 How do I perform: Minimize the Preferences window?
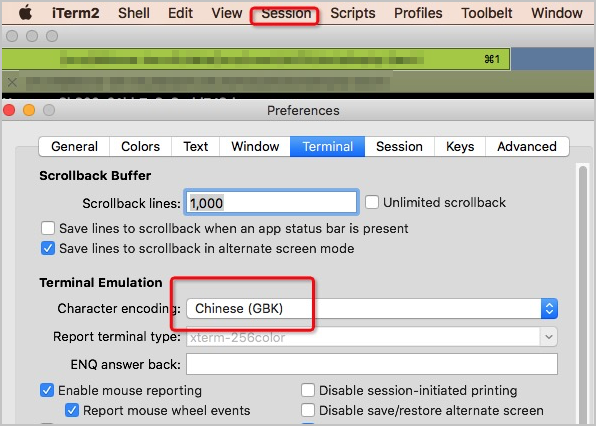29,111
